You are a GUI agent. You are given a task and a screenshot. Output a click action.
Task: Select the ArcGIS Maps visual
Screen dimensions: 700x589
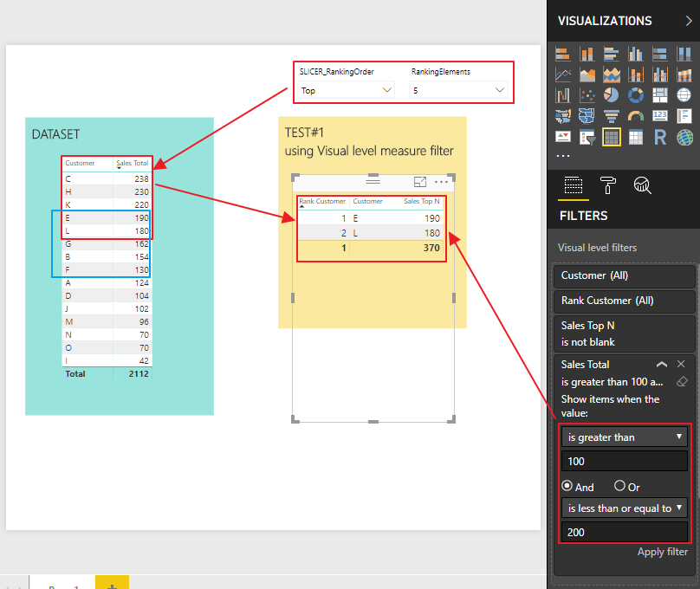point(684,137)
